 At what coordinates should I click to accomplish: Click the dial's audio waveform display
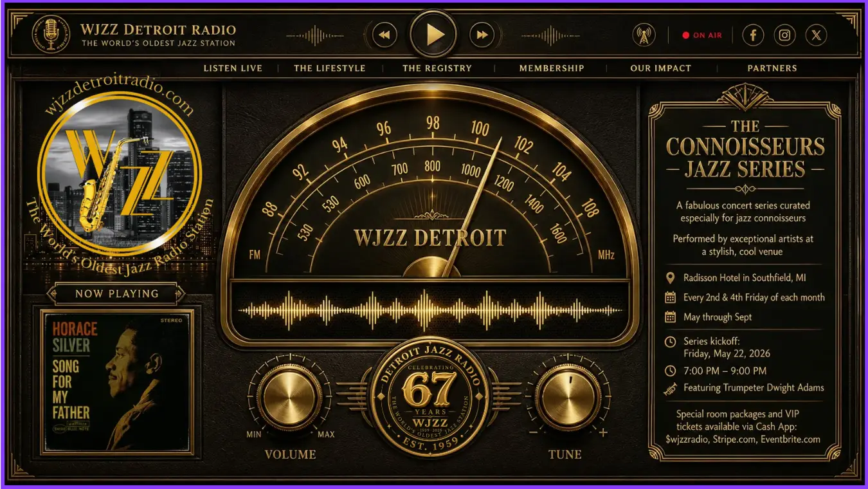point(429,310)
